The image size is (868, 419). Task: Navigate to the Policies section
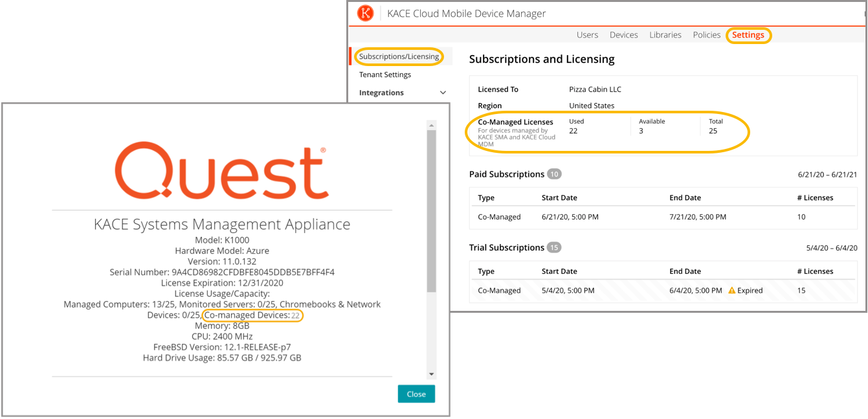[706, 35]
